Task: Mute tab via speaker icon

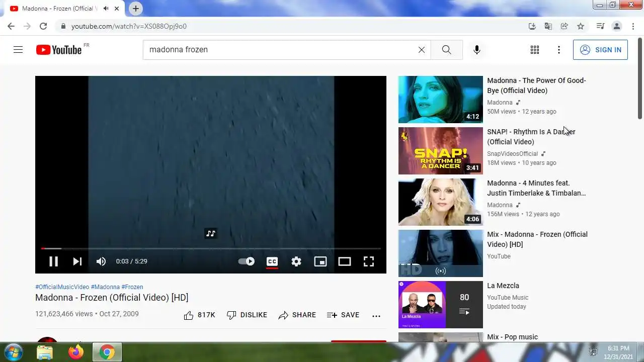Action: click(106, 9)
